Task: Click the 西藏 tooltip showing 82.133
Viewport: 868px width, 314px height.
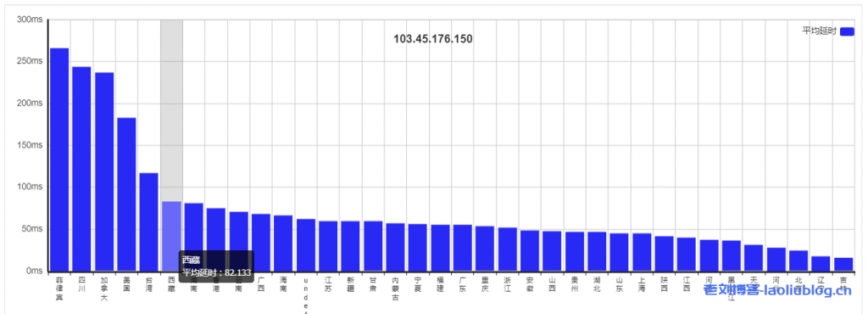Action: (216, 266)
